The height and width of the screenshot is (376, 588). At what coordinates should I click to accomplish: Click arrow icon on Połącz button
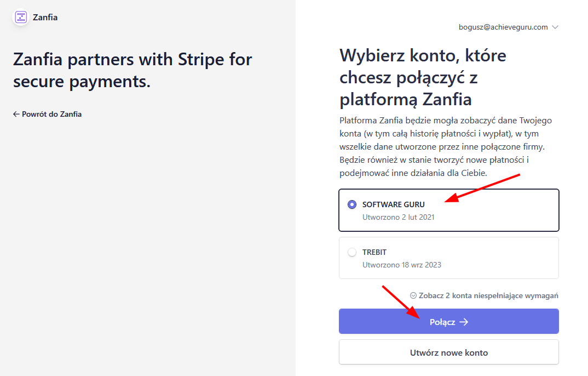pos(464,322)
